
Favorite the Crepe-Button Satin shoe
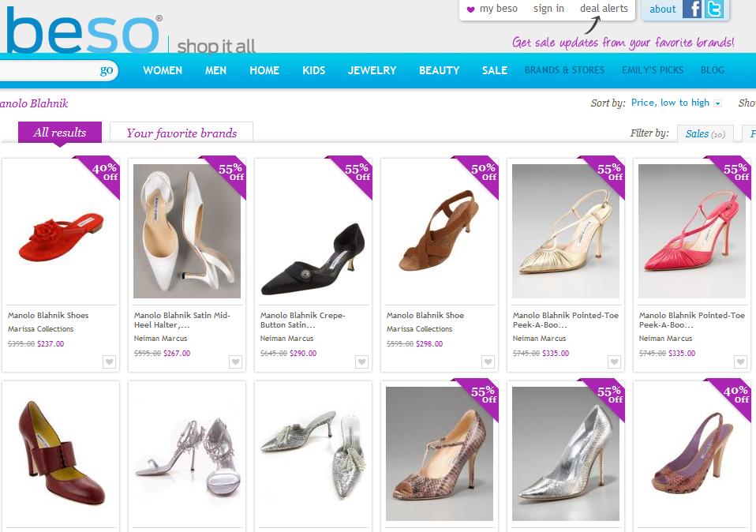[x=361, y=362]
